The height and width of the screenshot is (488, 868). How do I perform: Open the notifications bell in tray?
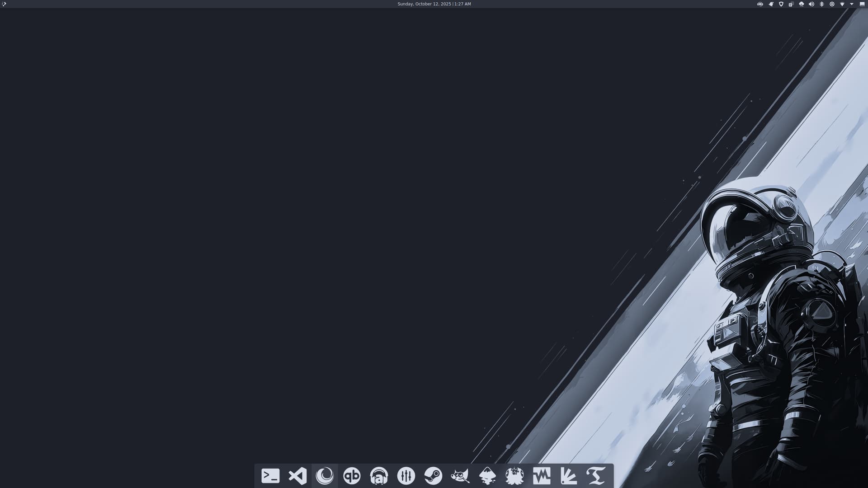coord(771,4)
